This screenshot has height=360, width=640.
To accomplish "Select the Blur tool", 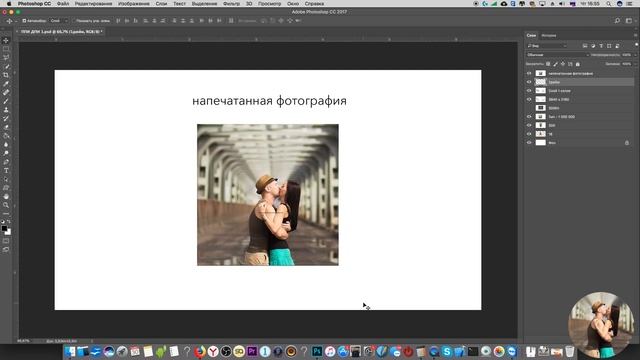I will (x=6, y=144).
